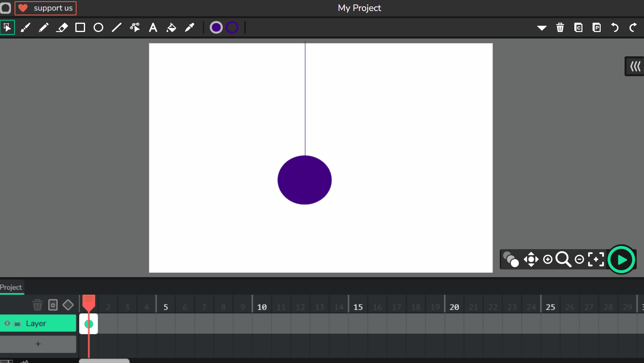644x363 pixels.
Task: Zoom in on the canvas
Action: [548, 259]
